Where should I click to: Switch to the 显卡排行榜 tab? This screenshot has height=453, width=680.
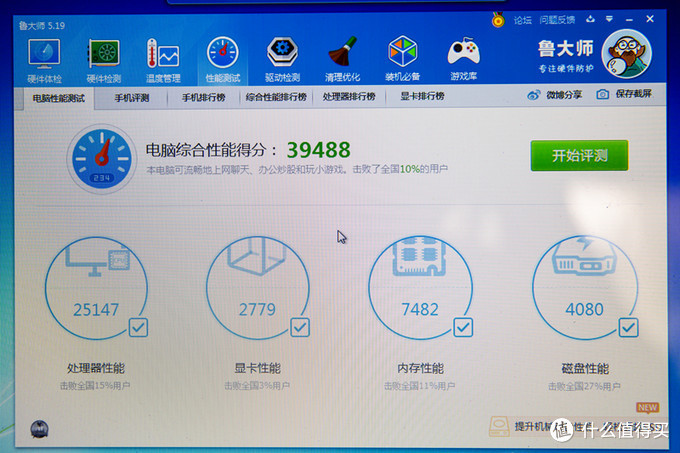click(422, 96)
